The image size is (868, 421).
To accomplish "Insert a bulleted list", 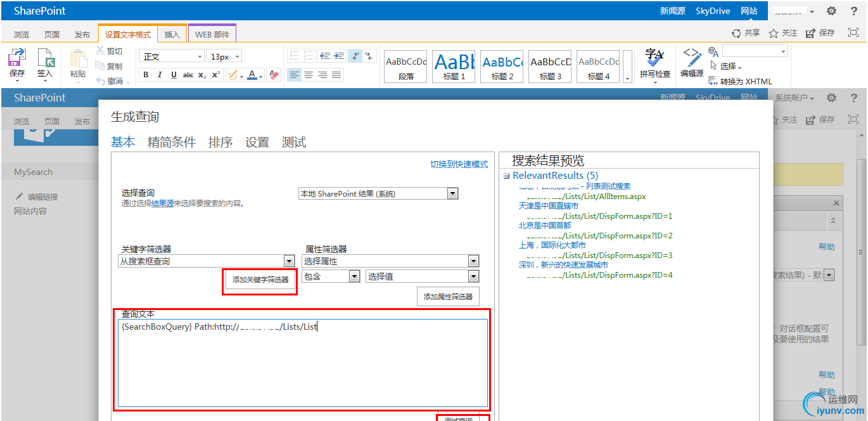I will 294,56.
